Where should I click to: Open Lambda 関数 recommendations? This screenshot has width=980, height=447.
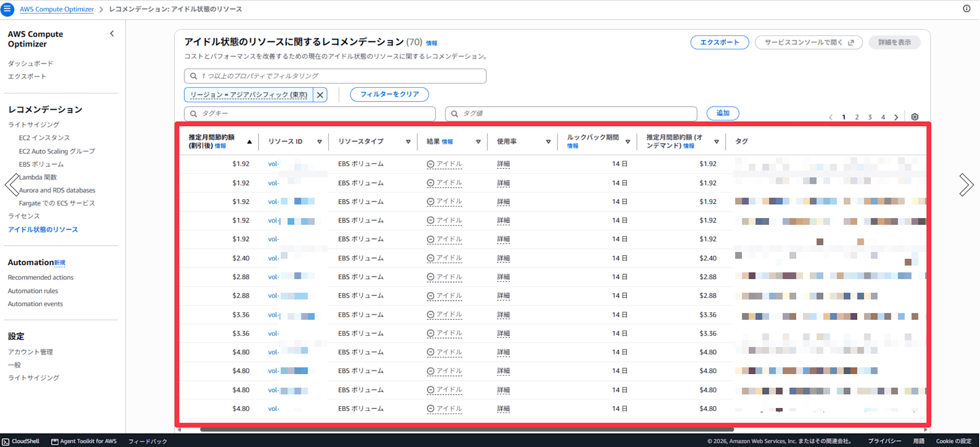pyautogui.click(x=38, y=177)
